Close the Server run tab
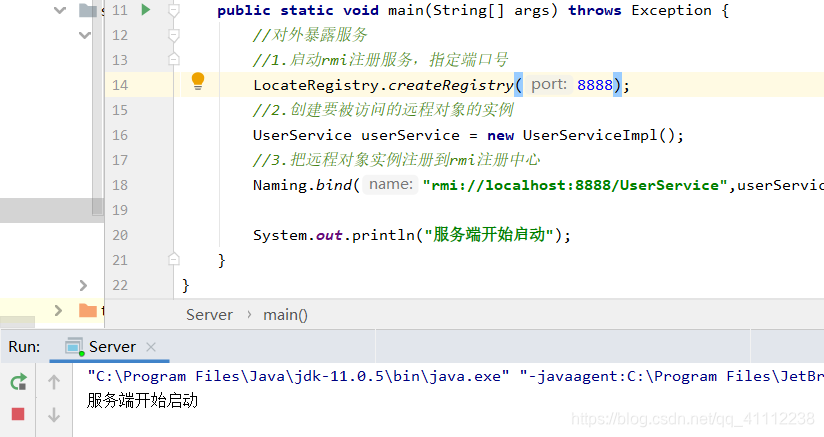Image resolution: width=824 pixels, height=437 pixels. [x=151, y=347]
